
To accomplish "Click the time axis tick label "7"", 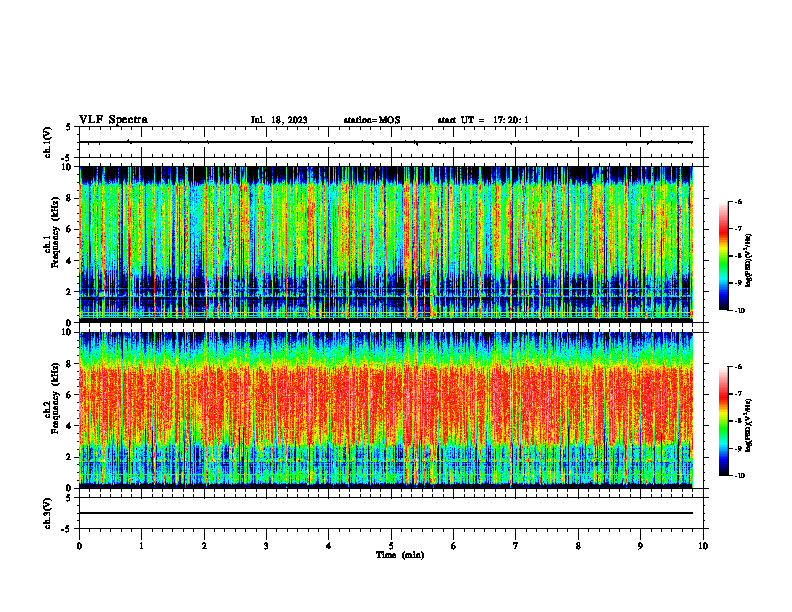I will tap(516, 546).
